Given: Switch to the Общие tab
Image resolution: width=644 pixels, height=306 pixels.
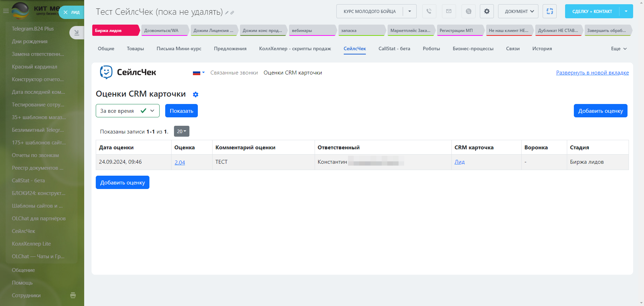Looking at the screenshot, I should click(x=106, y=48).
